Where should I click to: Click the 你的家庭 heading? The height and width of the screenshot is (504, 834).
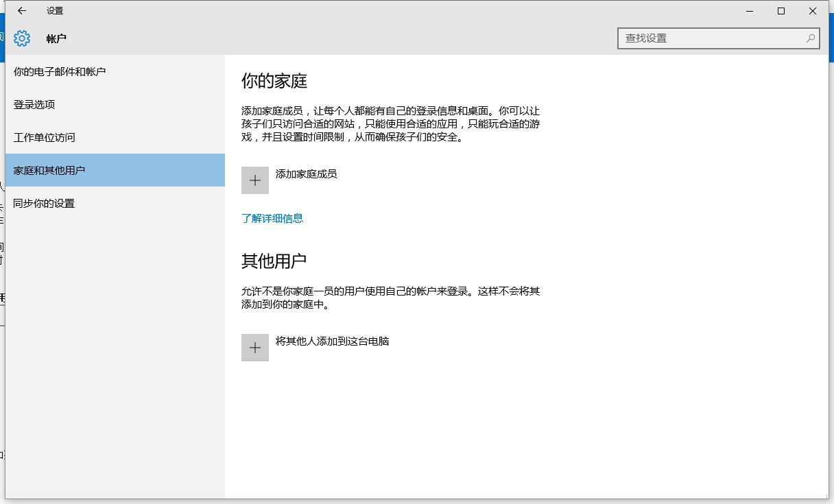click(274, 81)
